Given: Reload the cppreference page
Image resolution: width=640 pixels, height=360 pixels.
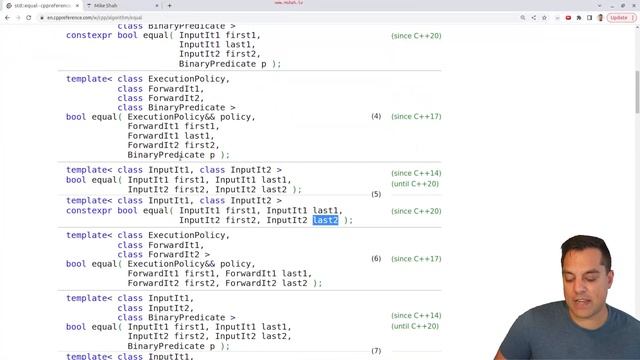Looking at the screenshot, I should pyautogui.click(x=29, y=18).
